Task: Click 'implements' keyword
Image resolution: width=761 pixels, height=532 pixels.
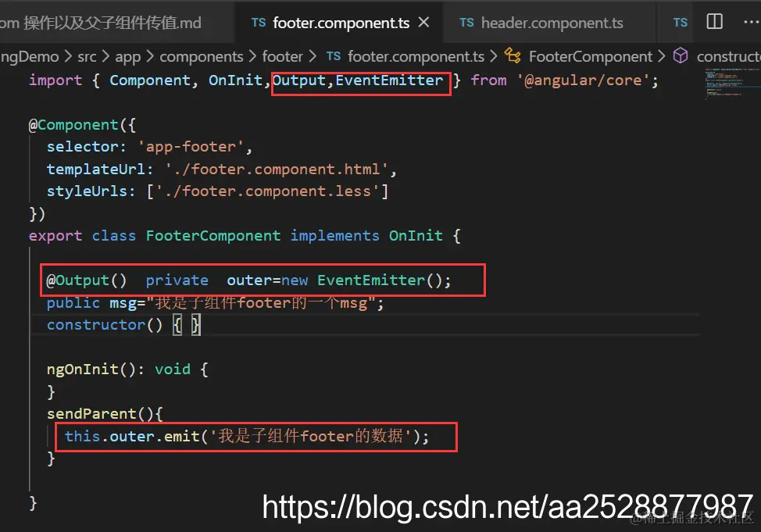Action: [x=335, y=236]
